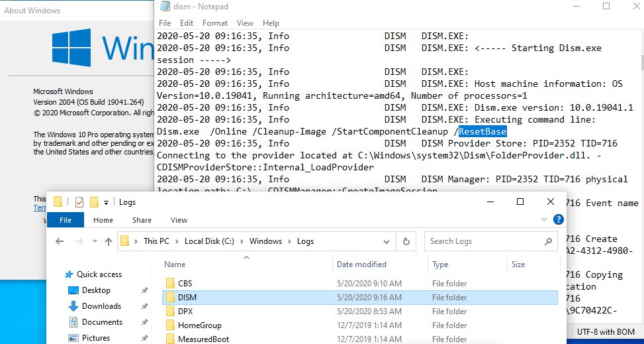The height and width of the screenshot is (344, 644).
Task: Select the MeasuredBoot folder
Action: [x=360, y=339]
